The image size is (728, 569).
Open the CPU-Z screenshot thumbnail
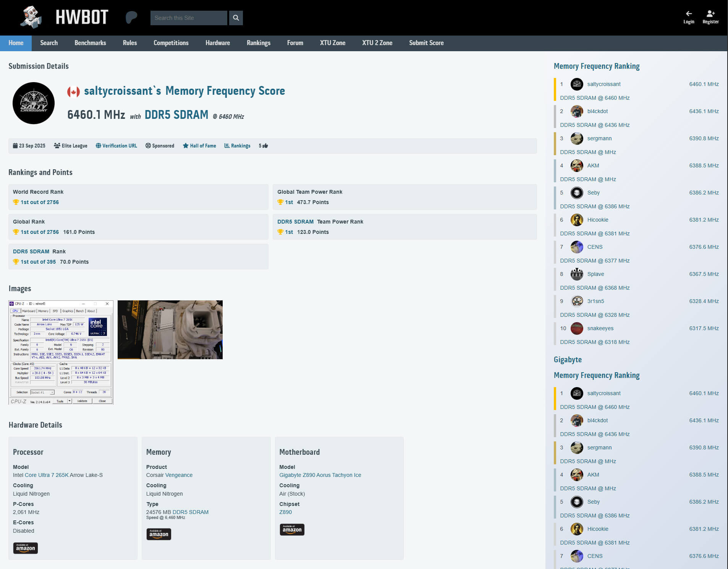coord(61,352)
